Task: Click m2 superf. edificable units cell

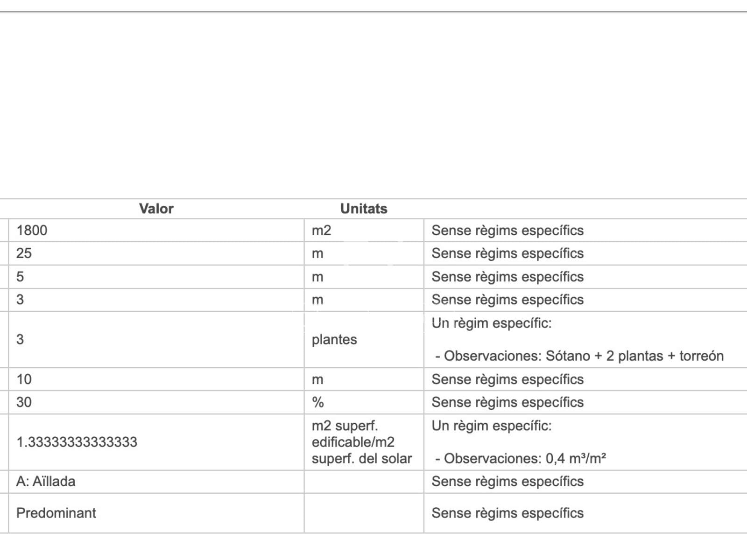Action: click(364, 442)
